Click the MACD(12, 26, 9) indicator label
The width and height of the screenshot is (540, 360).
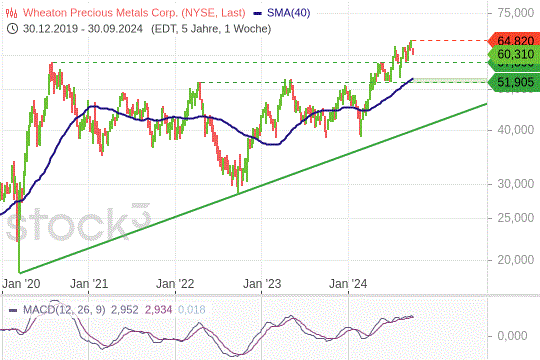64,310
